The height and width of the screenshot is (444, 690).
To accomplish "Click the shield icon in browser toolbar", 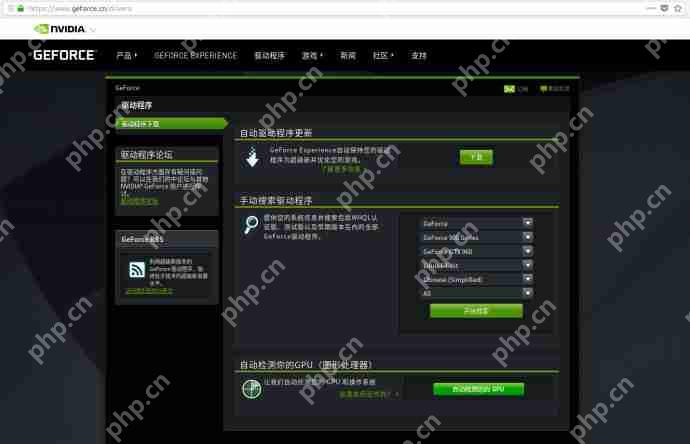I will tap(664, 8).
